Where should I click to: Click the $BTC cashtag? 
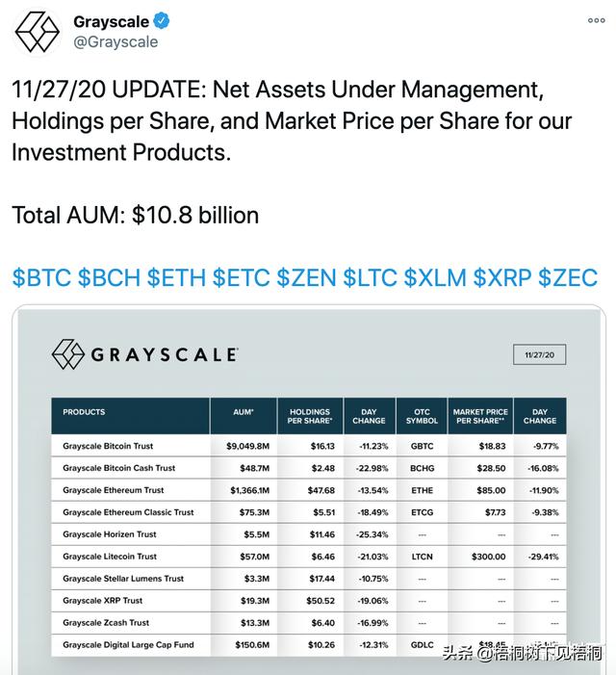pos(40,278)
